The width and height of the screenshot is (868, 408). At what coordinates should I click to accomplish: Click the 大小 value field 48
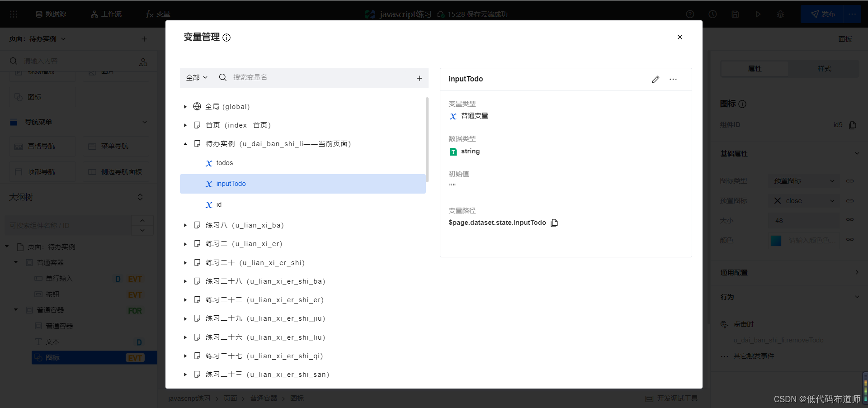(804, 221)
